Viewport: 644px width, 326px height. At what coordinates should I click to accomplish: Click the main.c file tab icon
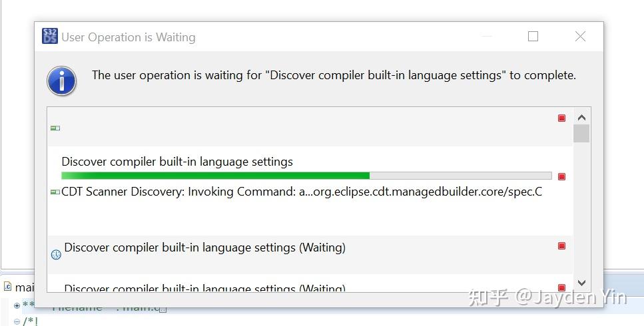[8, 286]
